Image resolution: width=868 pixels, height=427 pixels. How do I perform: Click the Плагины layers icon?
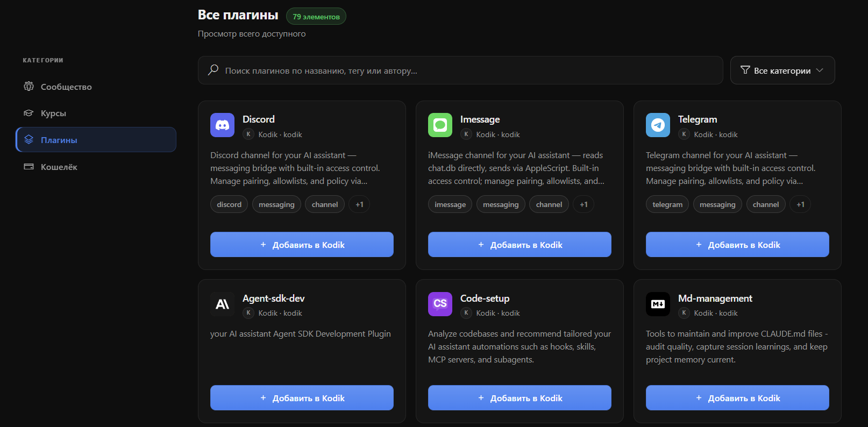(x=29, y=140)
